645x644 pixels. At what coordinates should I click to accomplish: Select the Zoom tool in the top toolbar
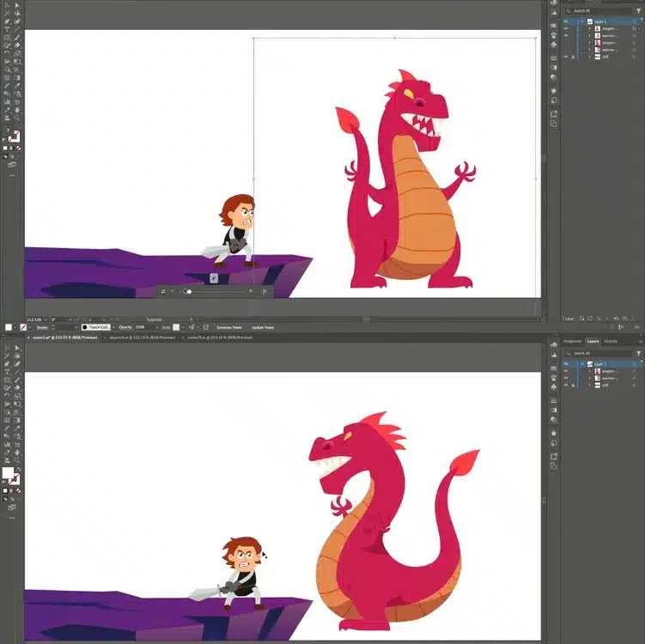tap(17, 118)
